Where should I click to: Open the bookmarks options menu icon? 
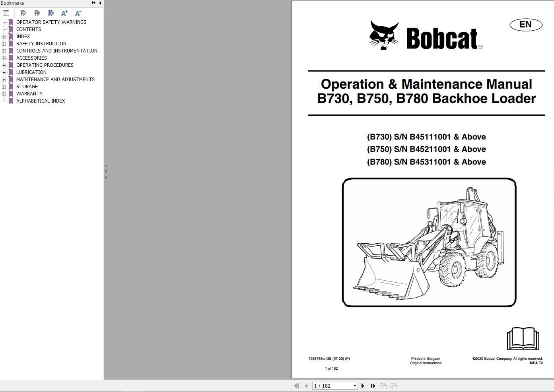click(6, 13)
